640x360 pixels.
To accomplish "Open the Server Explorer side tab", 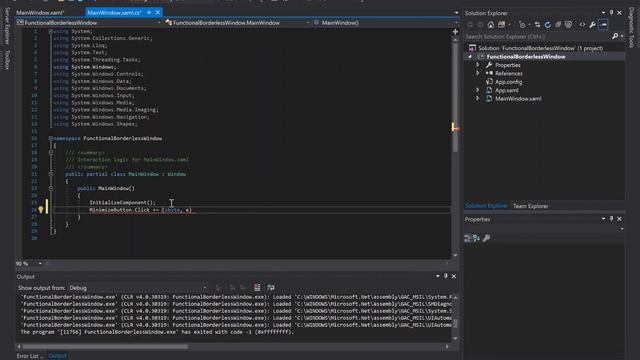I will (7, 26).
